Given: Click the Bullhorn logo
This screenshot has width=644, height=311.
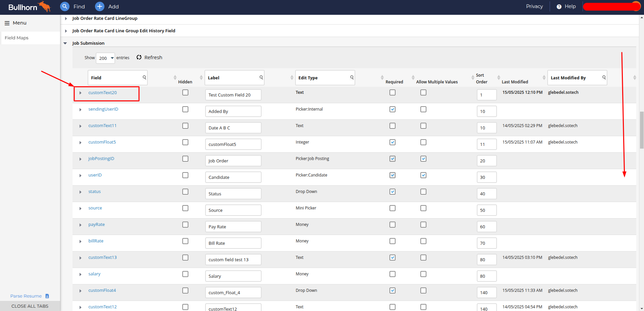Looking at the screenshot, I should pyautogui.click(x=30, y=7).
